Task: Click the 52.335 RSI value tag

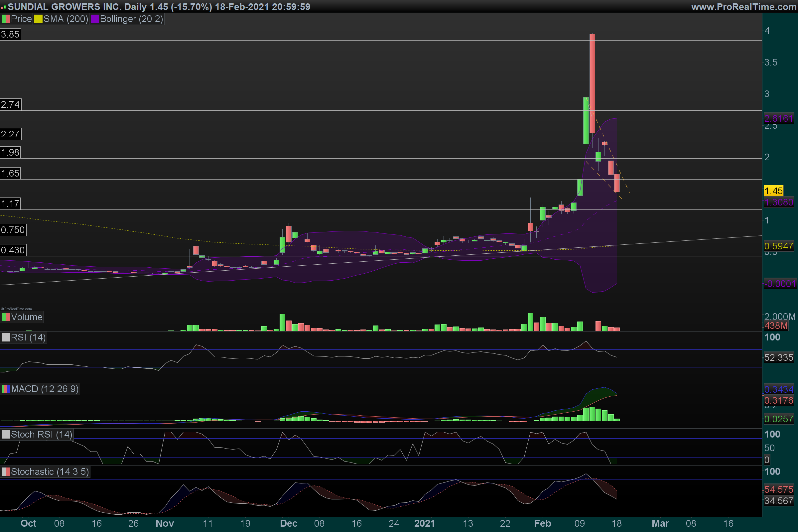Action: pos(778,358)
